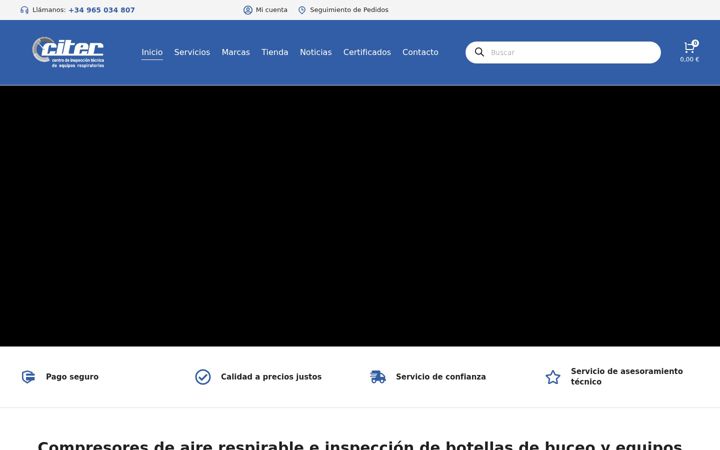Open the Marcas menu
The image size is (720, 450).
[x=236, y=52]
